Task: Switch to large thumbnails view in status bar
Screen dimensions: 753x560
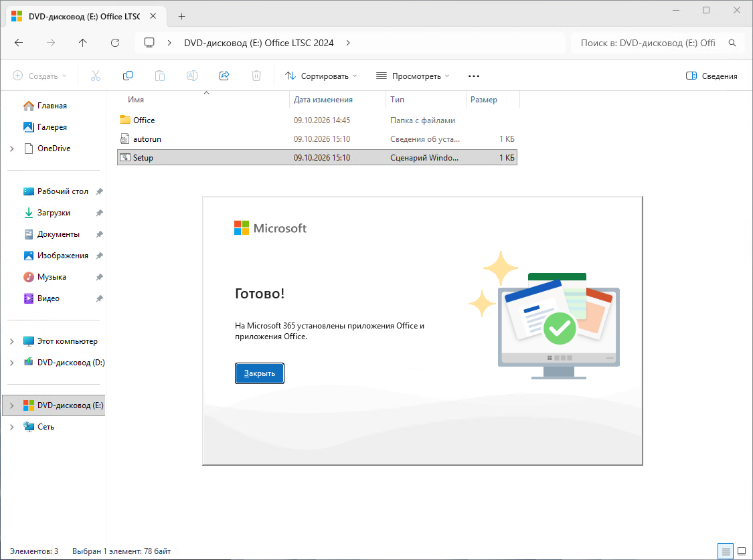Action: [742, 551]
